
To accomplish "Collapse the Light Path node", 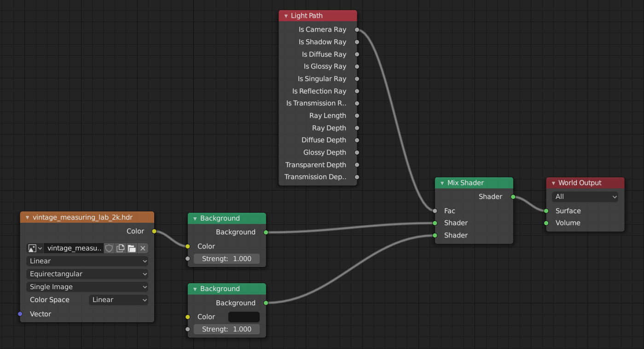I will pyautogui.click(x=286, y=16).
